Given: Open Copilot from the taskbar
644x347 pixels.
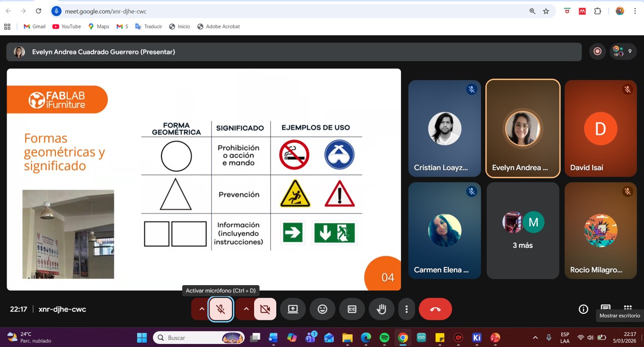Looking at the screenshot, I should [x=292, y=337].
